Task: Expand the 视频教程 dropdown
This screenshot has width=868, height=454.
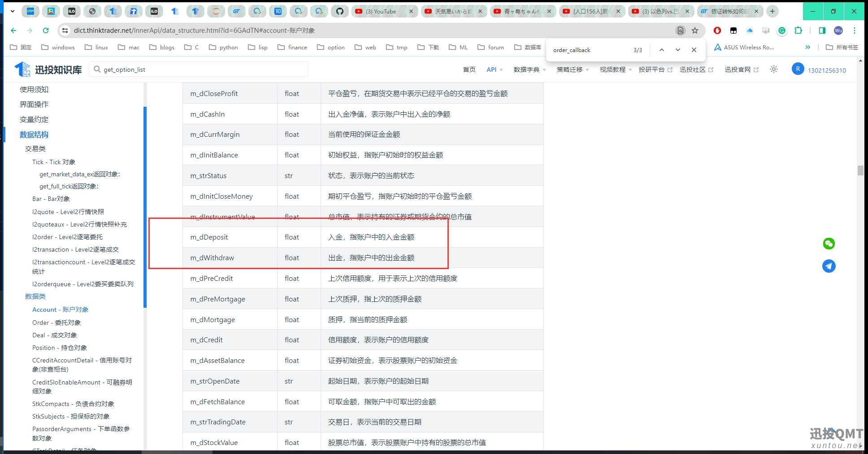Action: [x=616, y=70]
